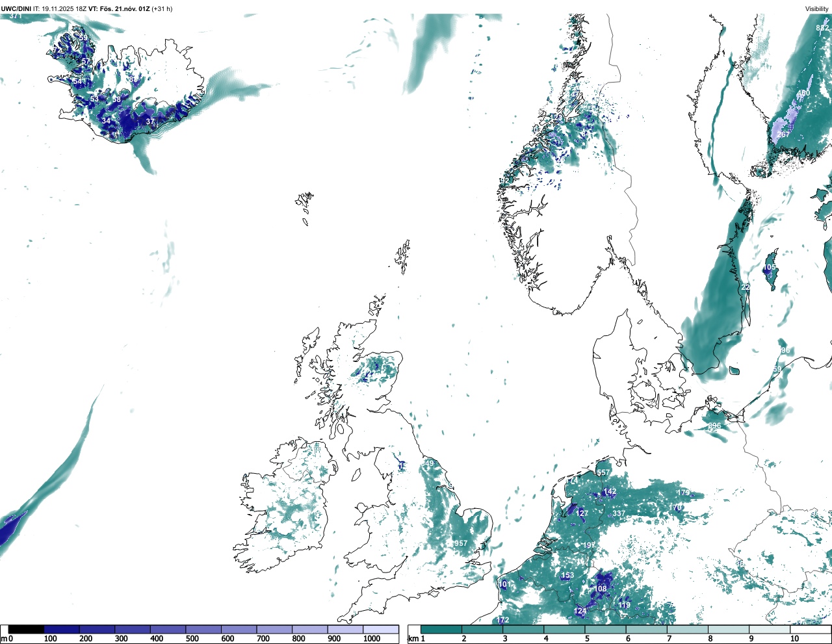The image size is (832, 644).
Task: Click the '(+31 h)' forecast offset text
Action: [x=162, y=8]
